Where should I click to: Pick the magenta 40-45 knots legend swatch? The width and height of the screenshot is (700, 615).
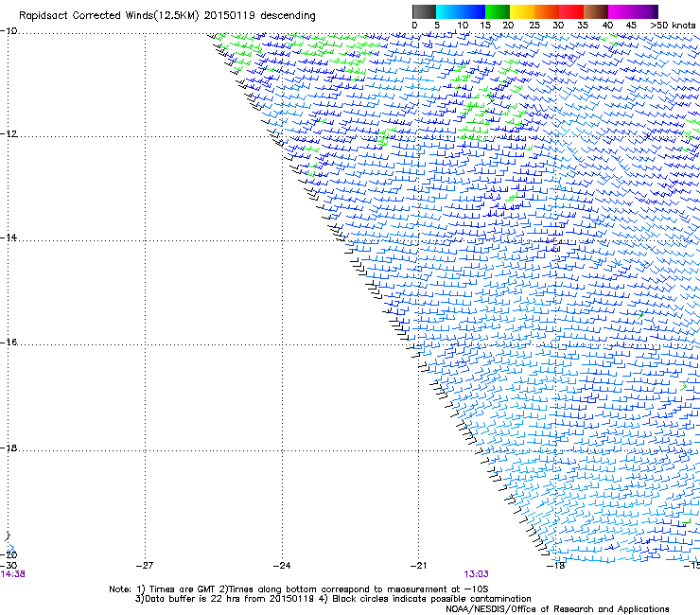pyautogui.click(x=621, y=11)
